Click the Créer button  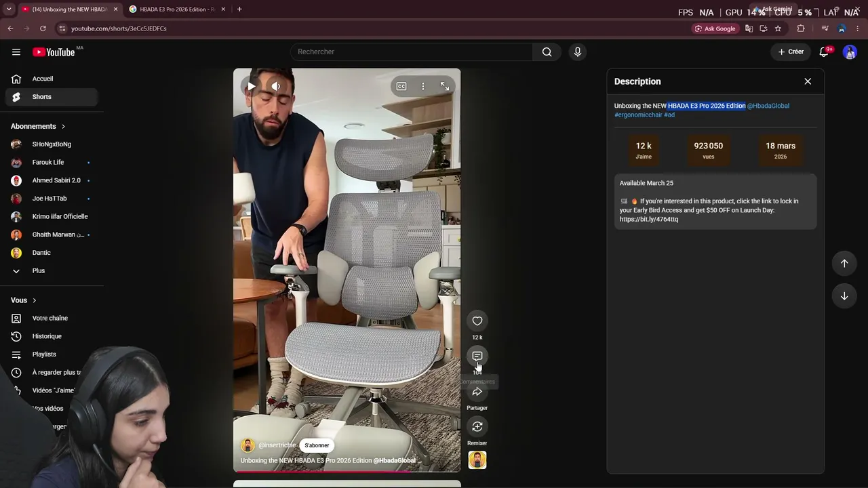pos(791,52)
